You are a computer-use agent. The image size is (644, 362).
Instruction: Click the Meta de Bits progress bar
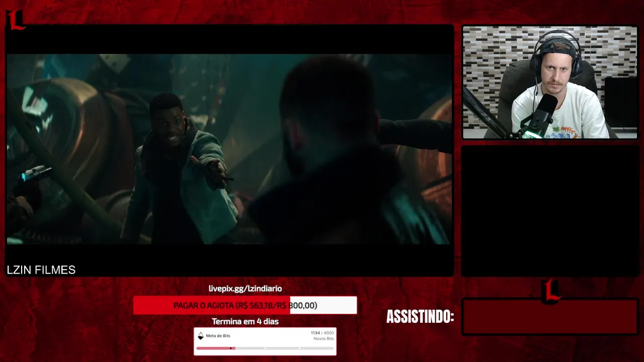[x=265, y=348]
